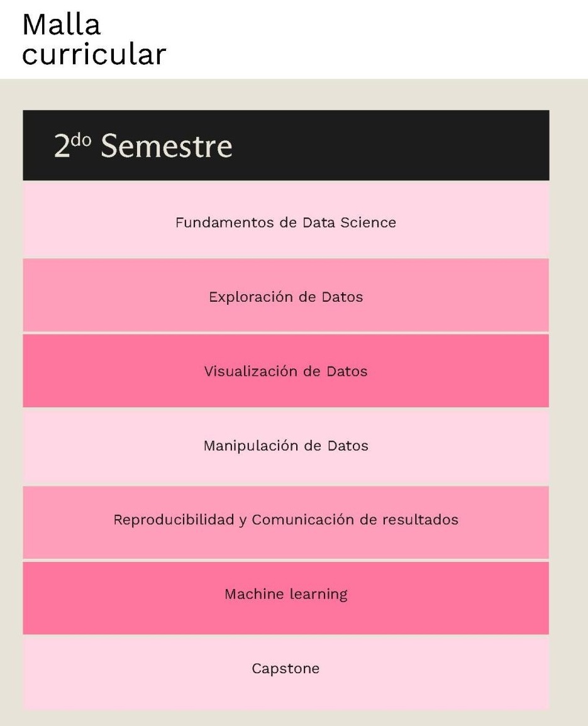The height and width of the screenshot is (726, 588).
Task: Open the Capstone course row
Action: click(286, 673)
